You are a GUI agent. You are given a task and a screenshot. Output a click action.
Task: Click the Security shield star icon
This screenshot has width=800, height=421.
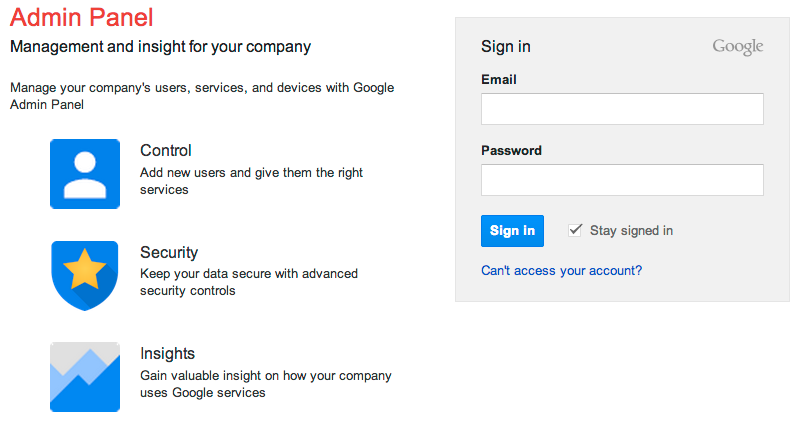click(85, 275)
